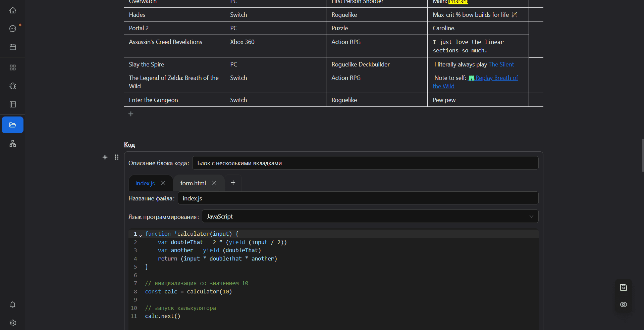Open the chat messages icon
The width and height of the screenshot is (644, 330).
(x=13, y=29)
